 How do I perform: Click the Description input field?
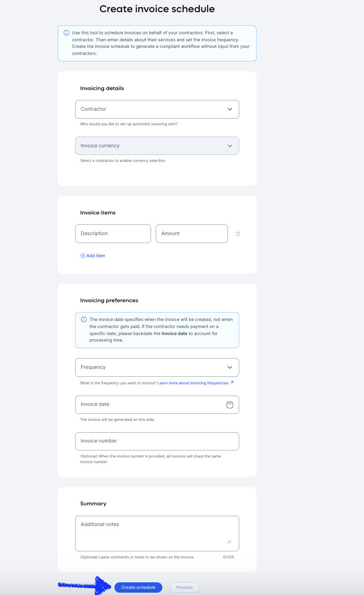tap(113, 233)
